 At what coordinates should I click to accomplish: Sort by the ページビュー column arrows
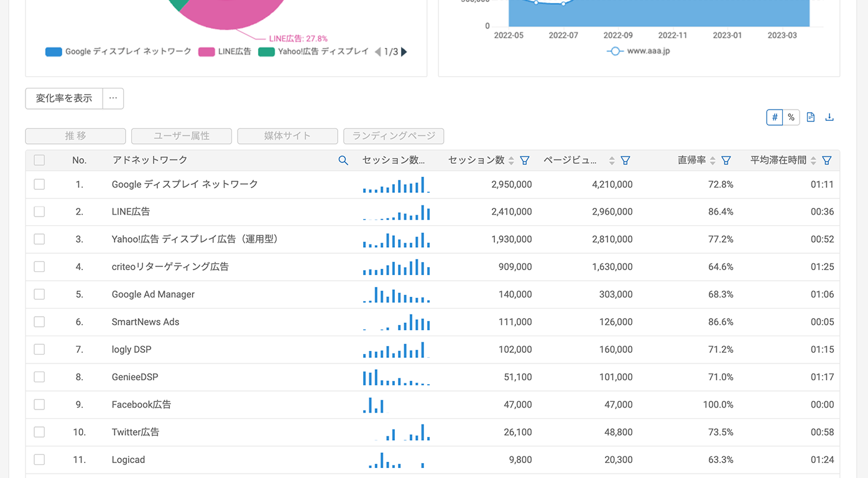(x=612, y=161)
